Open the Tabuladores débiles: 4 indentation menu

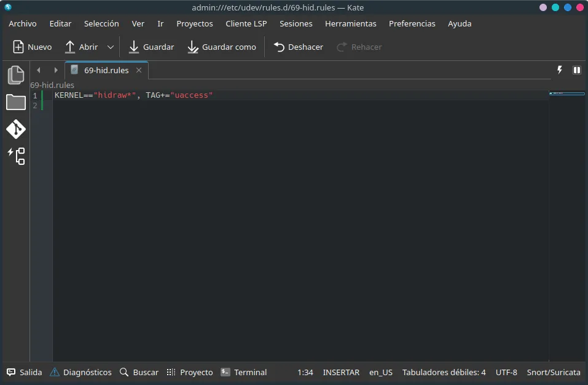point(444,372)
